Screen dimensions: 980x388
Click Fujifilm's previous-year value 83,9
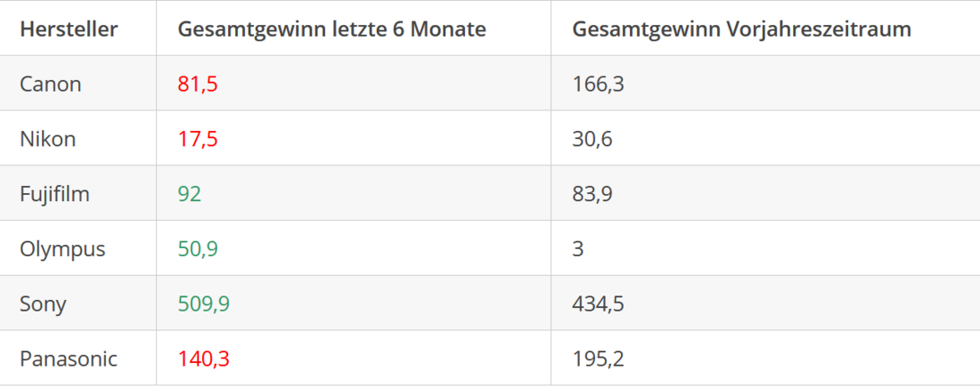point(592,194)
